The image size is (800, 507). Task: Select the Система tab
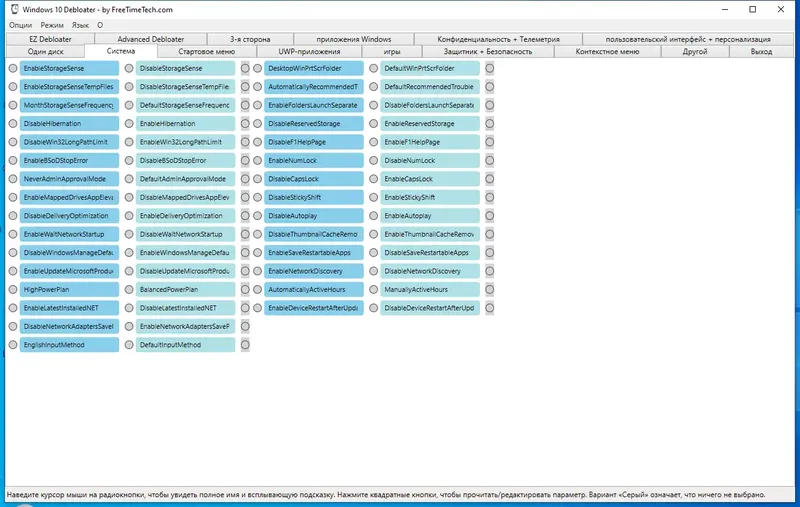[121, 51]
